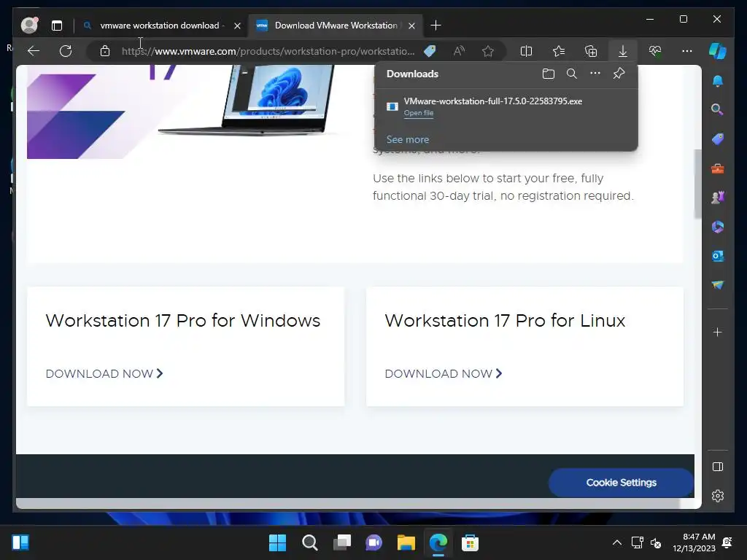Viewport: 747px width, 560px height.
Task: Open Copilot in the sidebar
Action: point(718,51)
